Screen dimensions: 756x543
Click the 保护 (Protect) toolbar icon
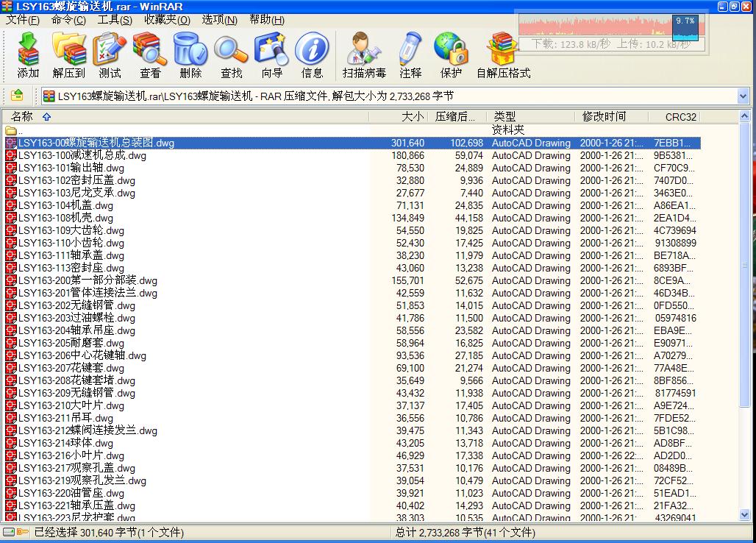pos(451,49)
